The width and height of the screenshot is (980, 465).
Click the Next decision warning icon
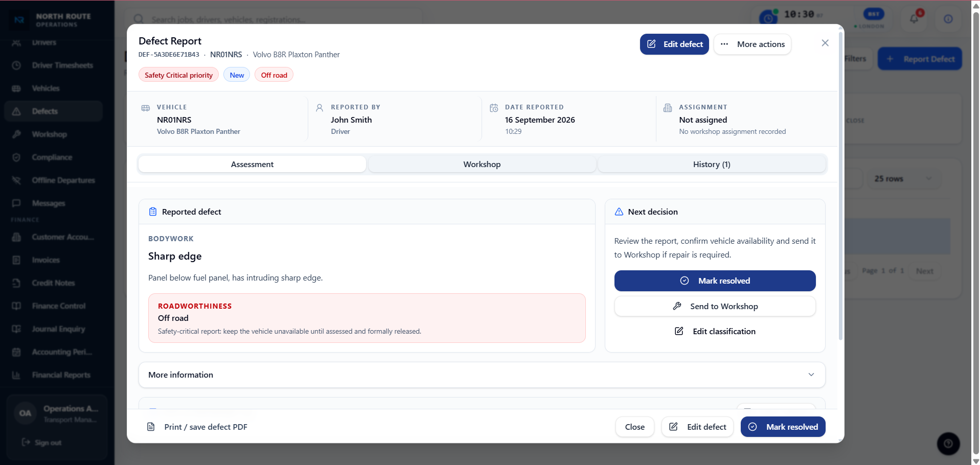point(619,212)
